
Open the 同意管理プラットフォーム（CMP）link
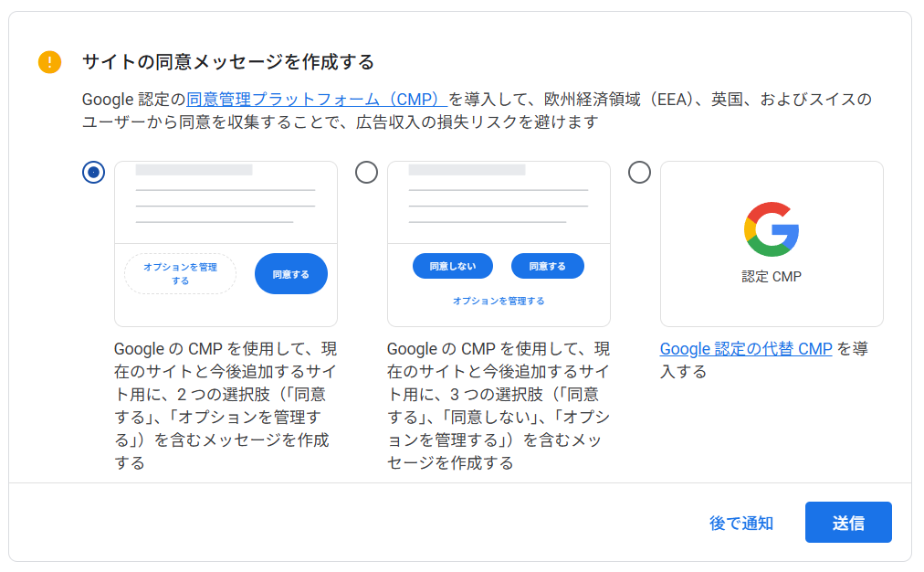(x=316, y=99)
